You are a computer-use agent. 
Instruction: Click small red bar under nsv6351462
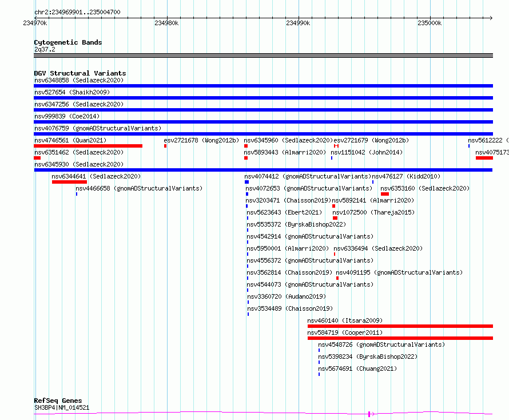pyautogui.click(x=37, y=158)
